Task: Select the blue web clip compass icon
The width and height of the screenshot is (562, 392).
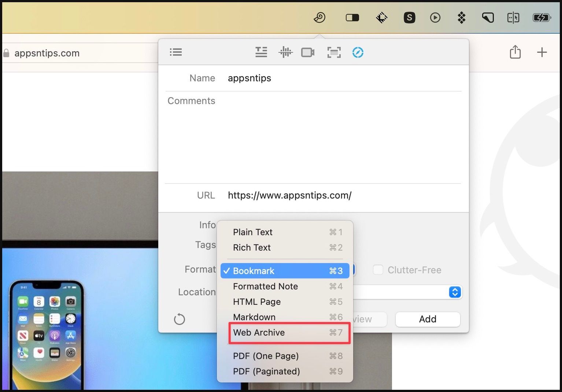Action: [x=358, y=52]
